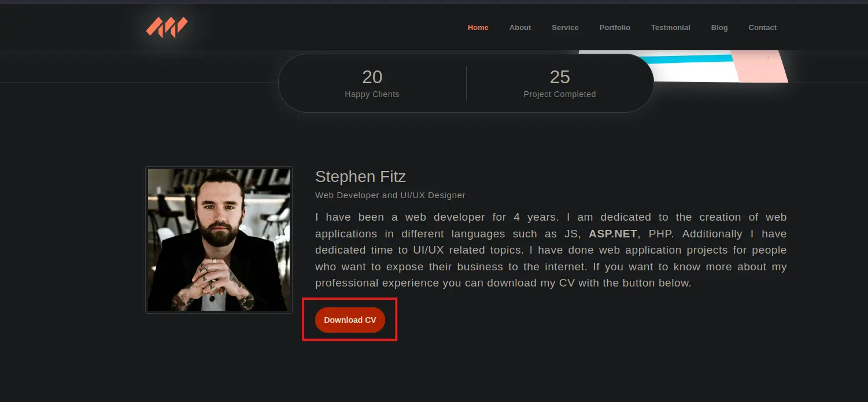
Task: Open the About section link
Action: click(520, 27)
